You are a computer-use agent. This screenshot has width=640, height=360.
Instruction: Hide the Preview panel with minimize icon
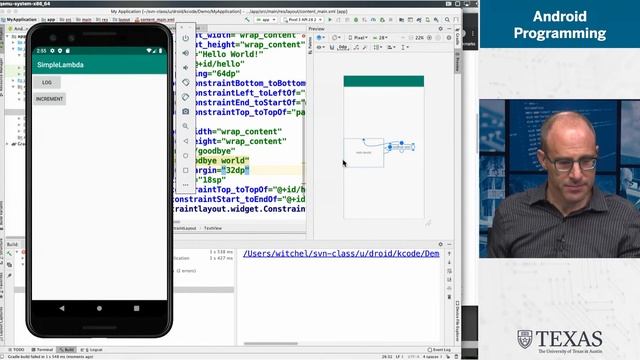point(449,29)
